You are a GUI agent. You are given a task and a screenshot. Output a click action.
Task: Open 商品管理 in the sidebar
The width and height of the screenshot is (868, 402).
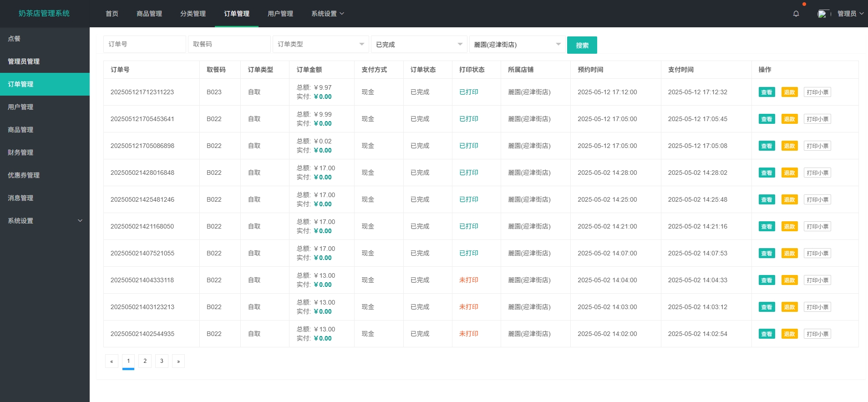point(45,130)
